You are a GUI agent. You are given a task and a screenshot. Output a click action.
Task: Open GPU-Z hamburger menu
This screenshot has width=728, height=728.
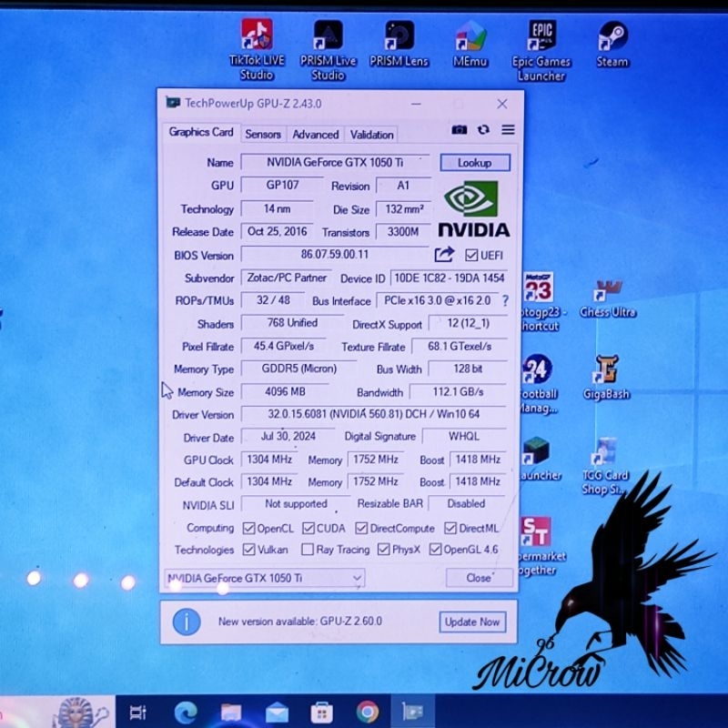point(508,130)
